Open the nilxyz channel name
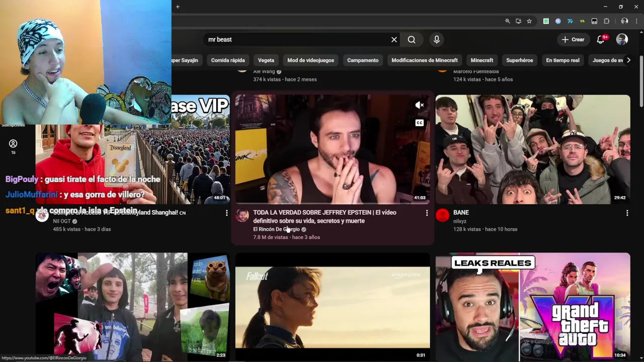 460,221
